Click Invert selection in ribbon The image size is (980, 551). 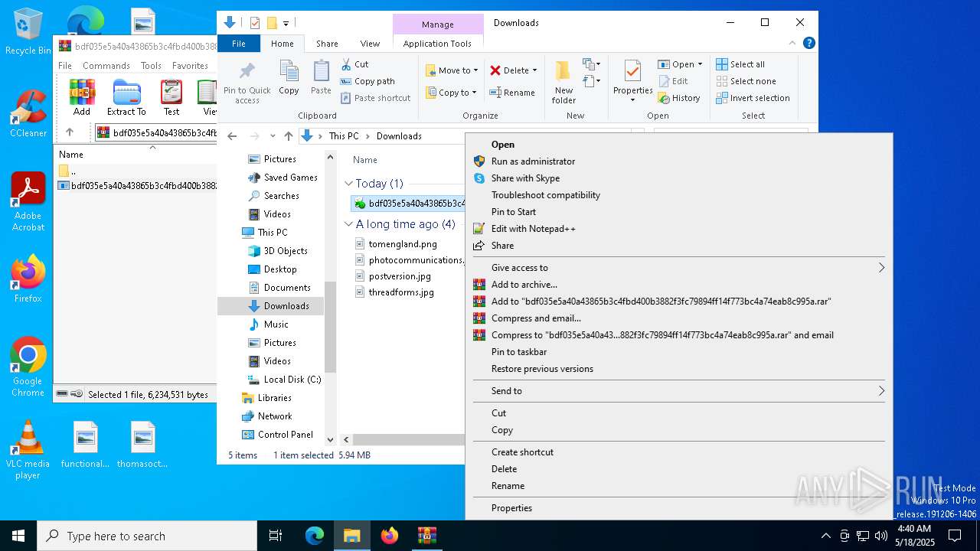(753, 98)
